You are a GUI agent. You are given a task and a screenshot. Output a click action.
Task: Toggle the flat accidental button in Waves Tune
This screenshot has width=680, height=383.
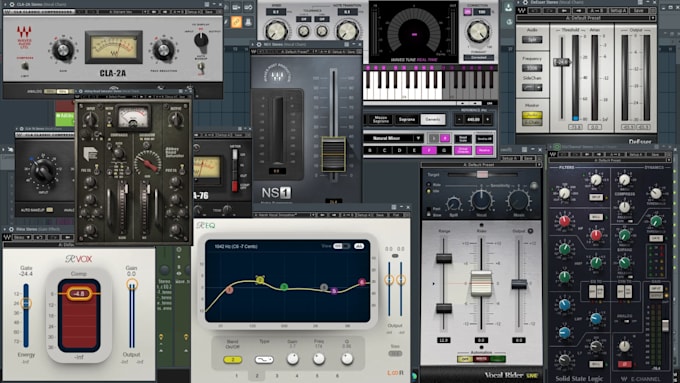433,138
